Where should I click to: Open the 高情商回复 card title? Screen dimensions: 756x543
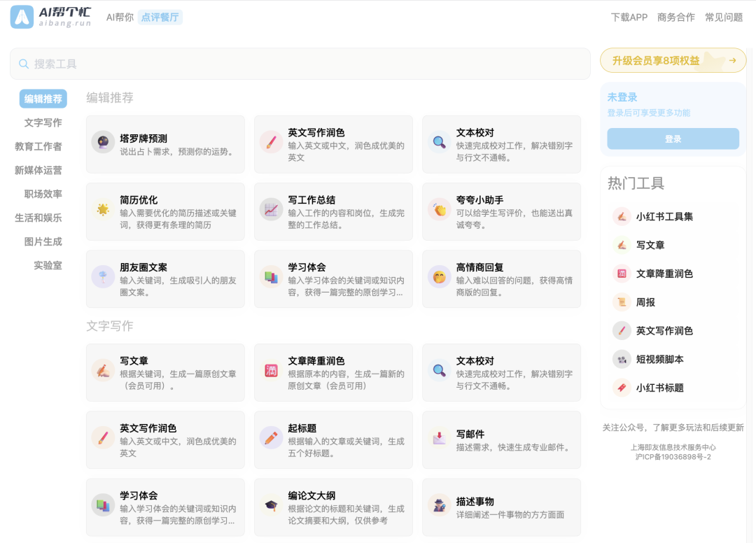tap(479, 267)
